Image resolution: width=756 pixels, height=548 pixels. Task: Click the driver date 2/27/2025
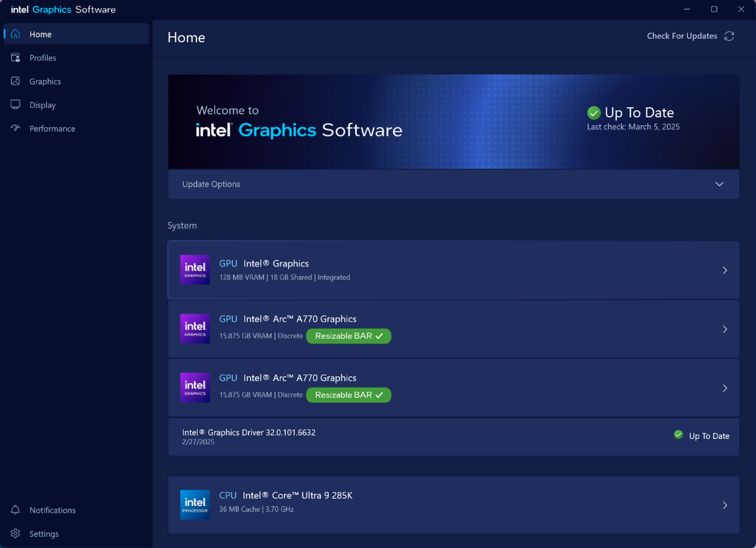pyautogui.click(x=198, y=442)
